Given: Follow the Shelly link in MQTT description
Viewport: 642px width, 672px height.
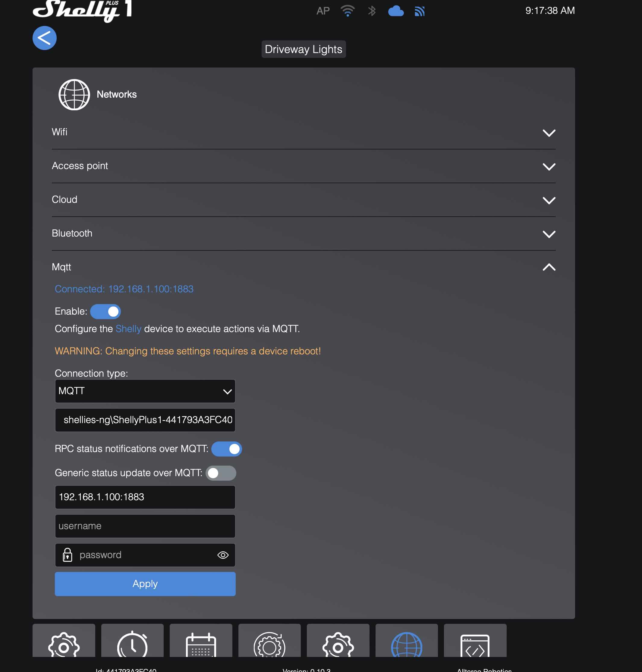Looking at the screenshot, I should [128, 329].
